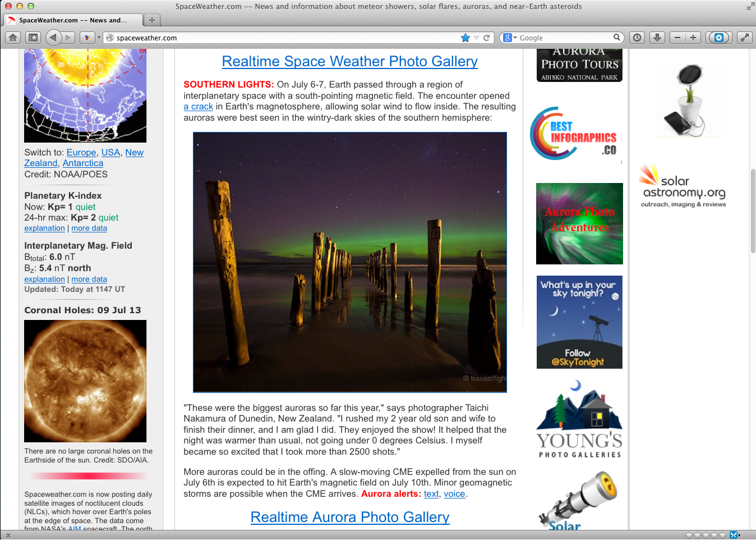Click the vertical page scrollbar
The height and width of the screenshot is (540, 756).
(753, 210)
